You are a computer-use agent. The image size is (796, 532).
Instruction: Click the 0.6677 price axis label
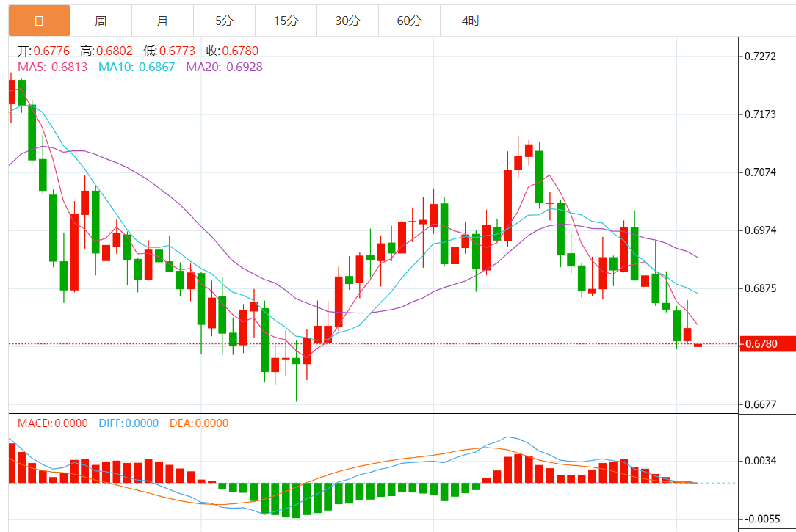point(760,405)
